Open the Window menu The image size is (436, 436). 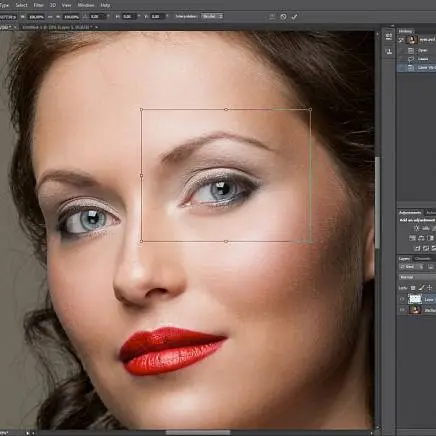pyautogui.click(x=86, y=5)
